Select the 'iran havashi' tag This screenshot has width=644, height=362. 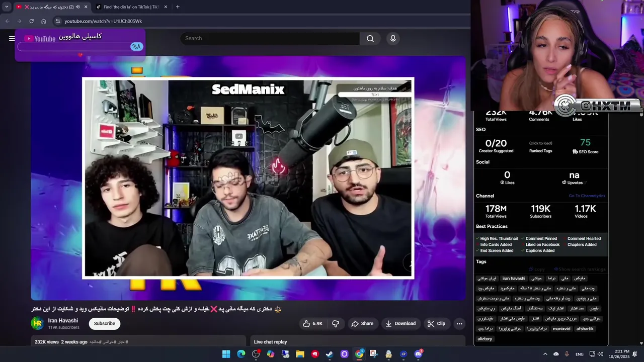[x=514, y=279]
